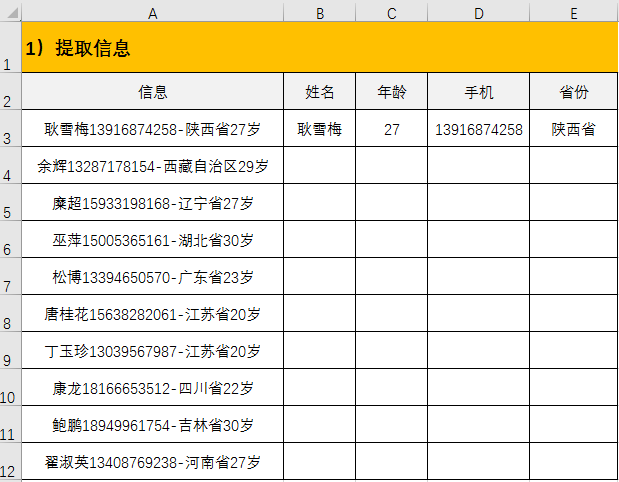Click empty name cell in 丁玉珍 row
This screenshot has width=619, height=482.
[320, 351]
